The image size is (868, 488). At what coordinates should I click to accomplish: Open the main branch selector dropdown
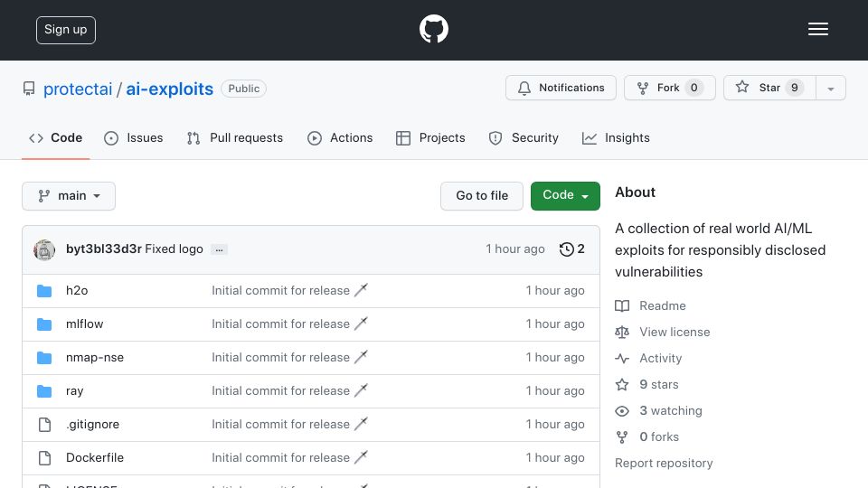tap(69, 196)
